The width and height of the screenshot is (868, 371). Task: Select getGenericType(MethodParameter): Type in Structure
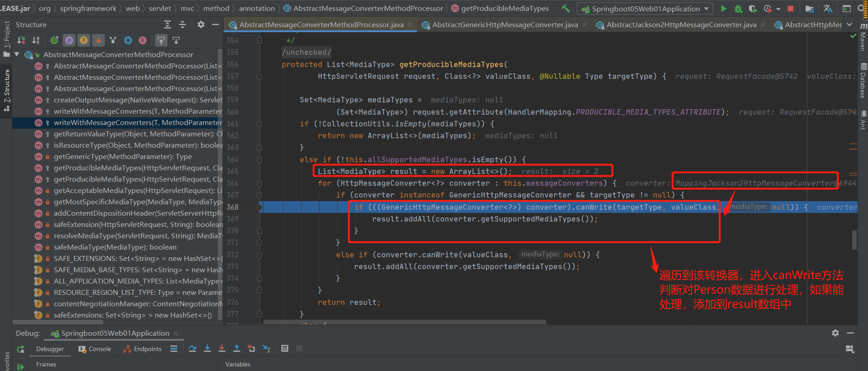point(123,156)
